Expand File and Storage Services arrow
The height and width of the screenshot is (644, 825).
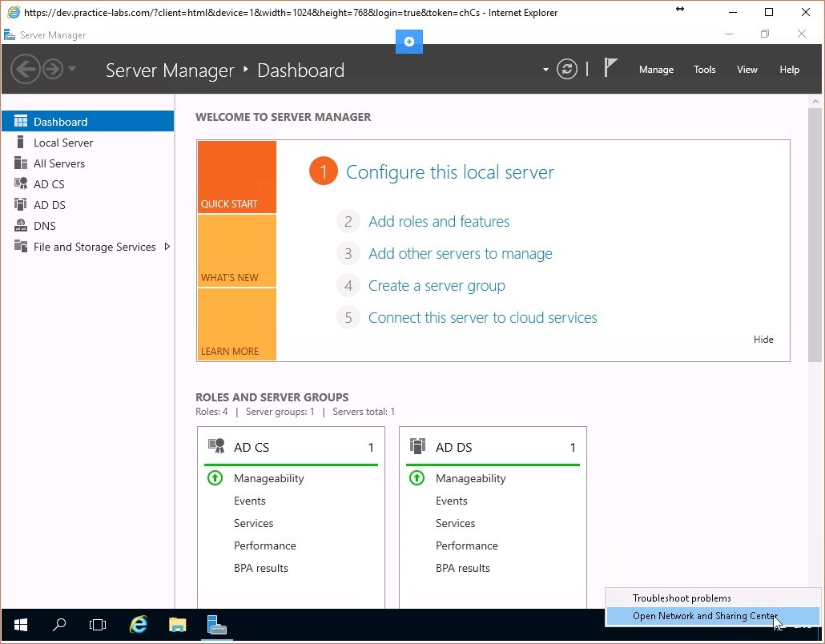pyautogui.click(x=167, y=247)
